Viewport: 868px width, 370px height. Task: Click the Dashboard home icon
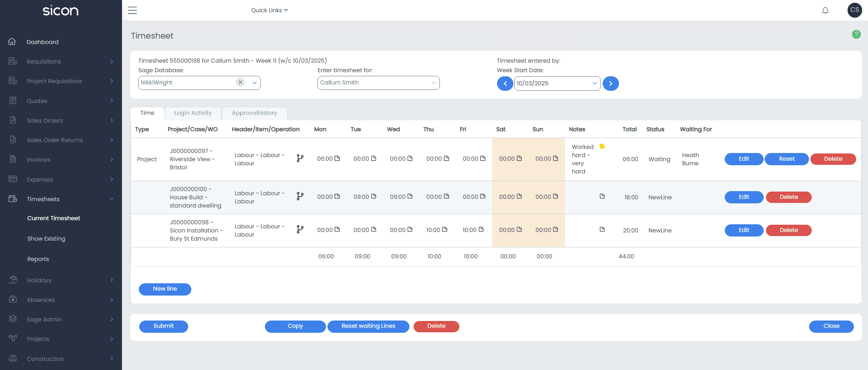[x=12, y=41]
